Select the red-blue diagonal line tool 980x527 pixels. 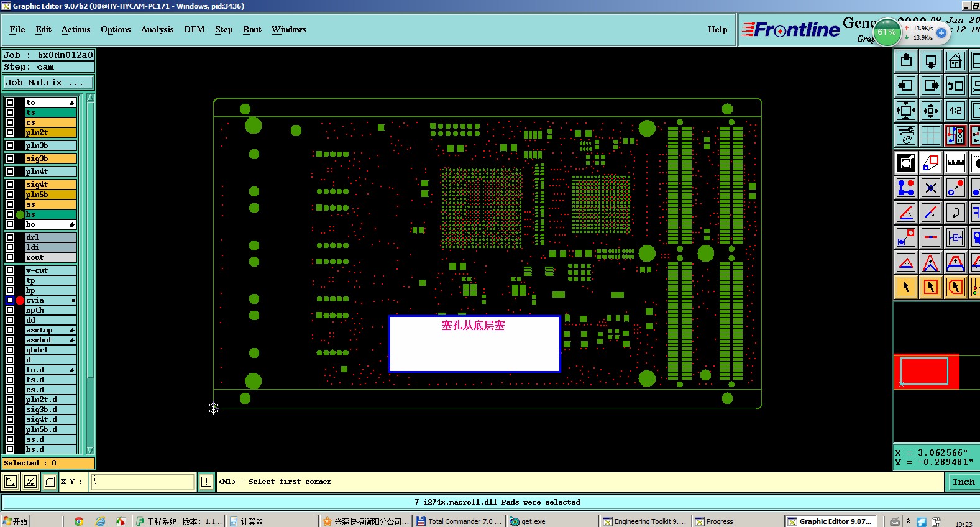click(x=931, y=213)
